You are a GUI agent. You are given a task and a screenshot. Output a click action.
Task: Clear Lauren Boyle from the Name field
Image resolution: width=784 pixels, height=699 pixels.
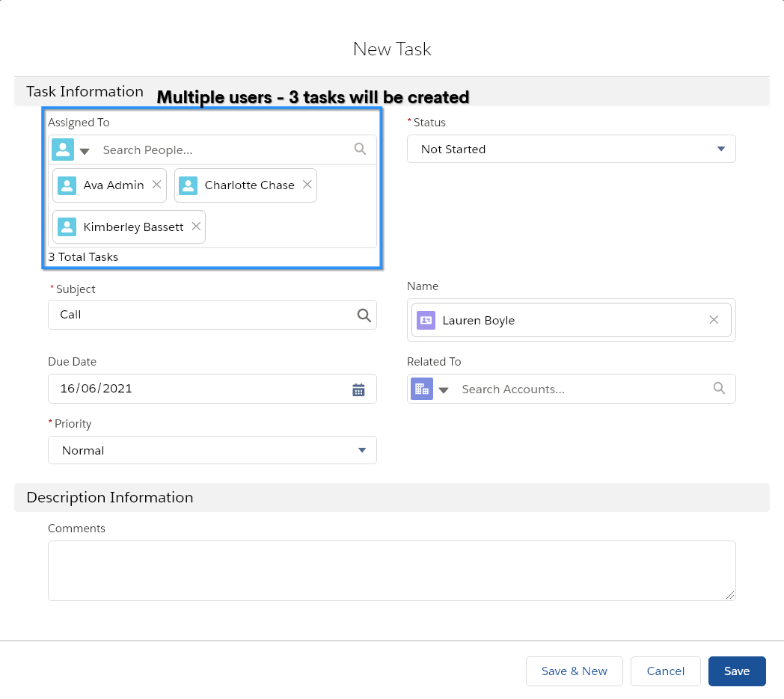[x=714, y=320]
